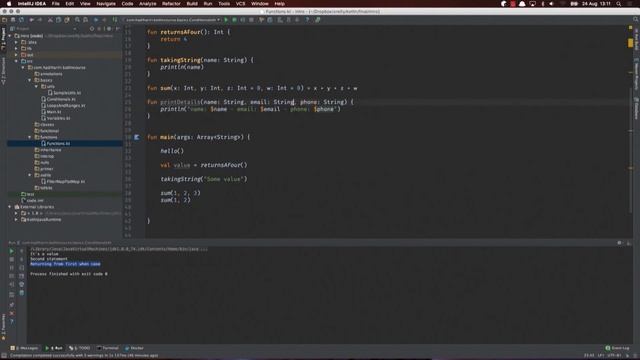This screenshot has width=640, height=360.
Task: Click the Find magnifier toolbar icon
Action: [x=77, y=20]
